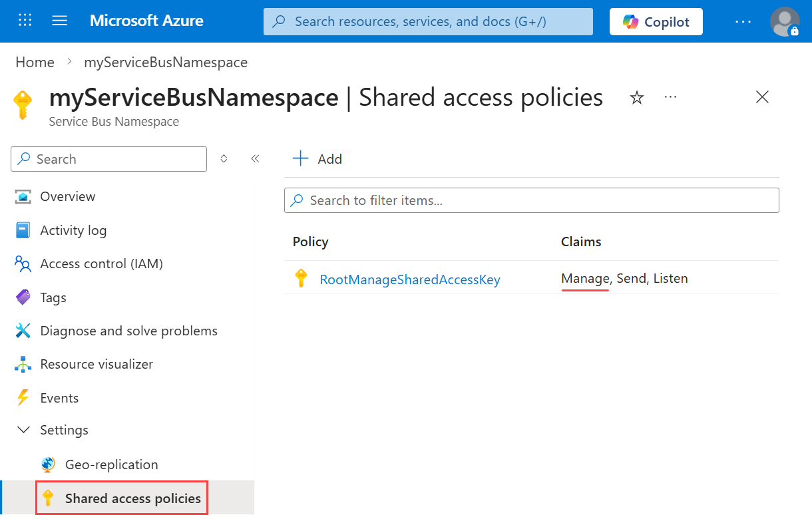812x519 pixels.
Task: Select Shared access policies under Settings
Action: tap(132, 497)
